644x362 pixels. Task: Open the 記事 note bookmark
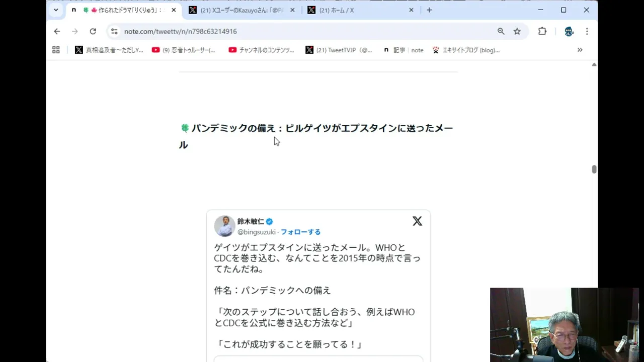pos(403,50)
